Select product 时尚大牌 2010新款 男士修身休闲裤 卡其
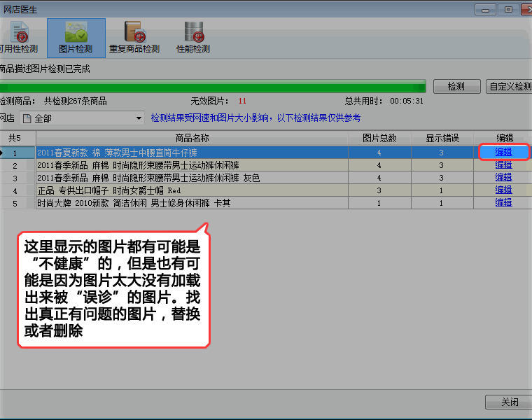532x420 pixels. (x=192, y=203)
